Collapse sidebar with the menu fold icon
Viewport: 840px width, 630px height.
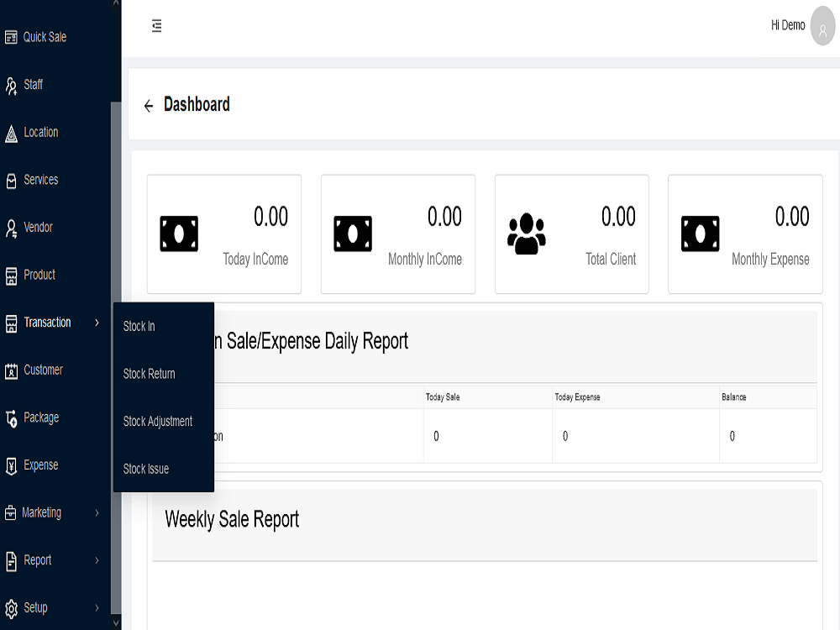[x=156, y=26]
